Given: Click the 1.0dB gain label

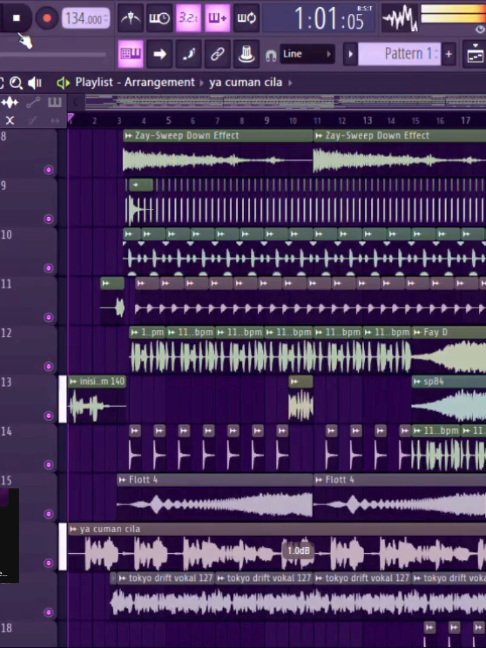Looking at the screenshot, I should 298,551.
